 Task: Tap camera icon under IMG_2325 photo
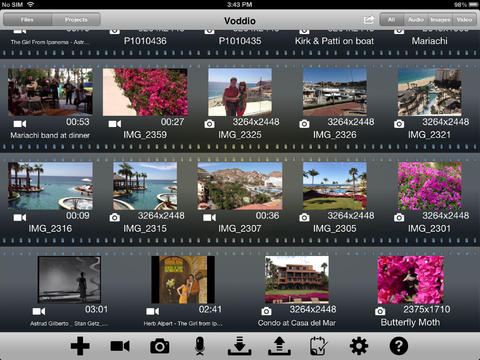[x=209, y=124]
